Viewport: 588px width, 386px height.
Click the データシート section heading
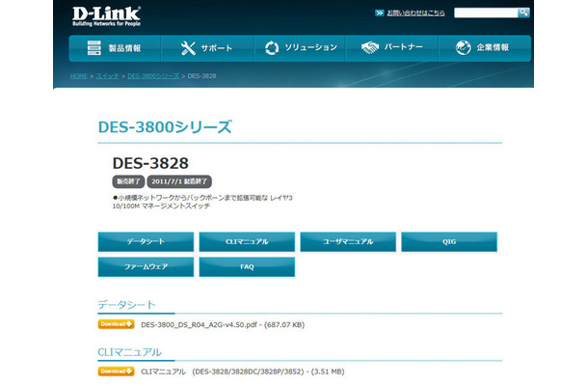126,305
